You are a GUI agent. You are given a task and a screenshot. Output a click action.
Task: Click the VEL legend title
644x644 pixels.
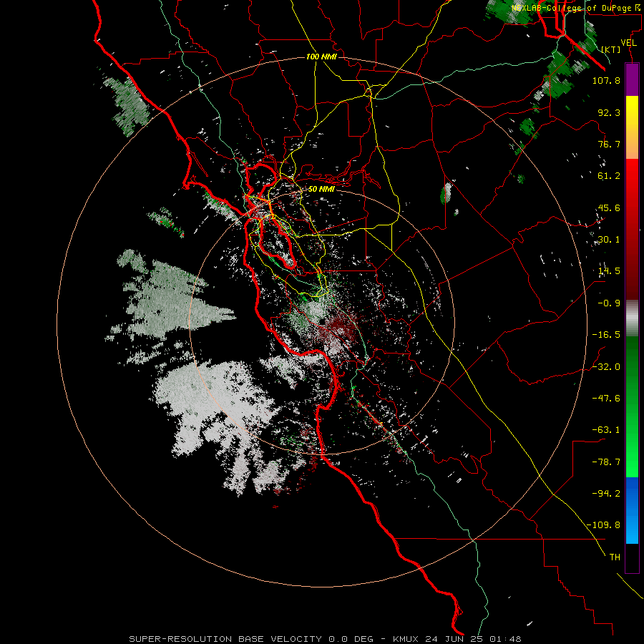[x=628, y=43]
